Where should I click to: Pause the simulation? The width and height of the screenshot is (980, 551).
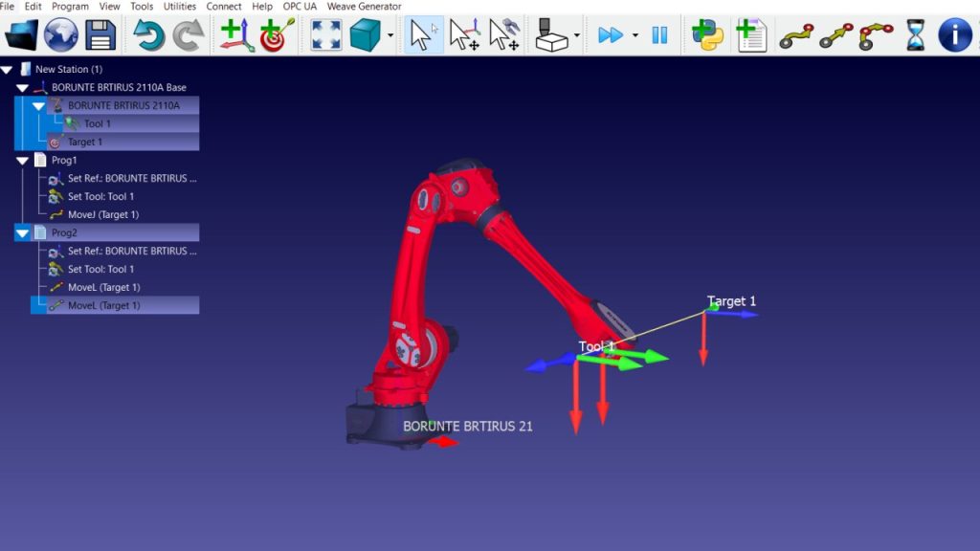tap(659, 35)
